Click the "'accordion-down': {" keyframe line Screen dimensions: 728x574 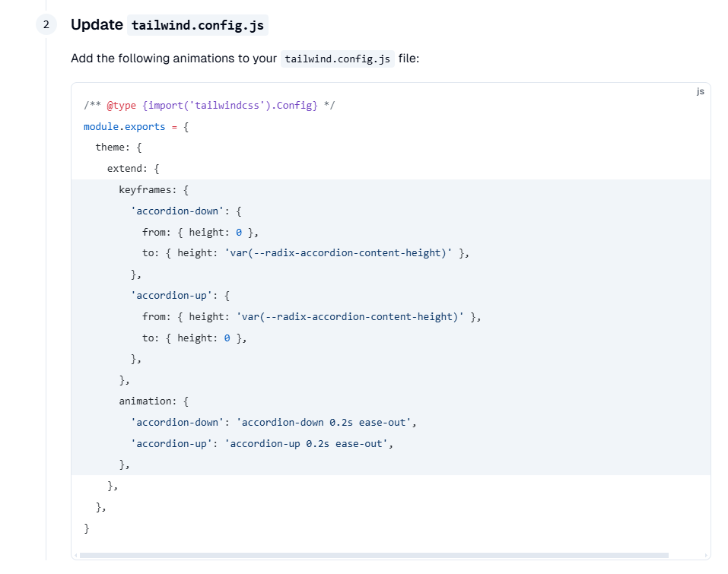[186, 211]
